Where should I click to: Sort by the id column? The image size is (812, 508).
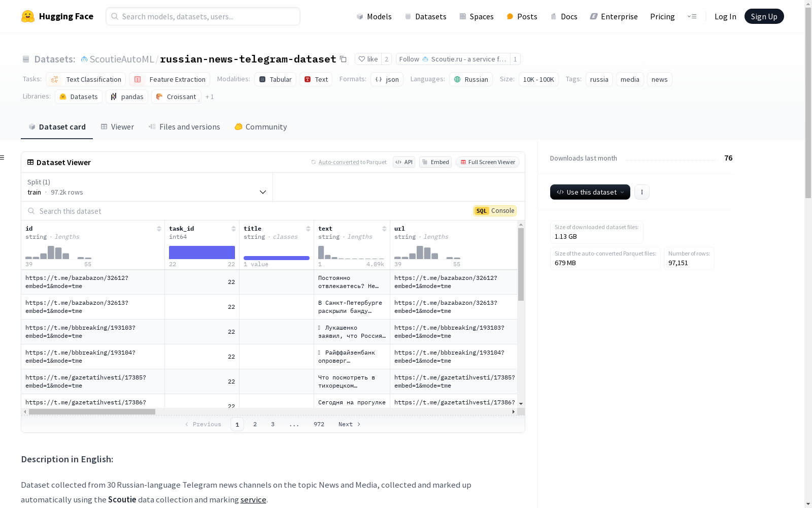pyautogui.click(x=159, y=229)
